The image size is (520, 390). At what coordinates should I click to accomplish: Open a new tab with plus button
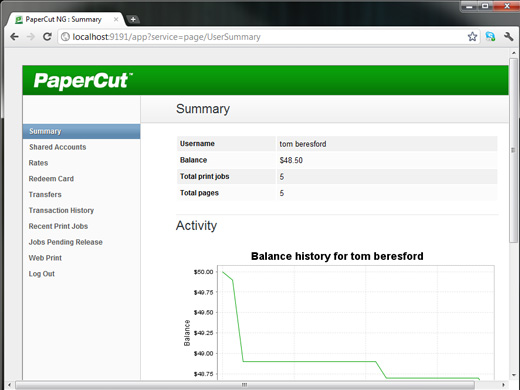coord(133,19)
